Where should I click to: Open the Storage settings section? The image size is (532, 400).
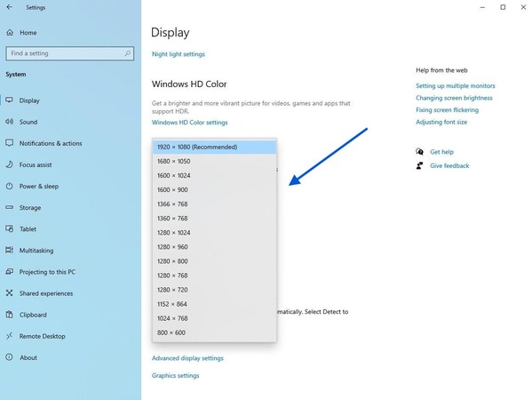[x=30, y=207]
